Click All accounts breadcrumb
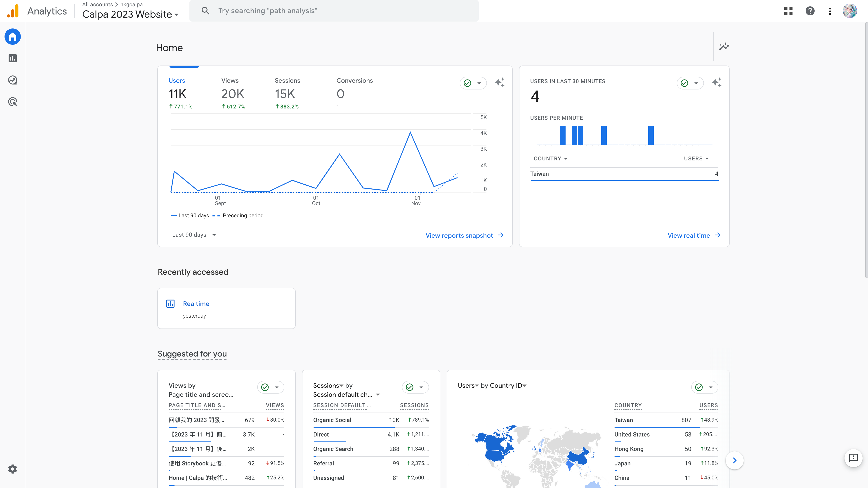The image size is (868, 488). 97,4
